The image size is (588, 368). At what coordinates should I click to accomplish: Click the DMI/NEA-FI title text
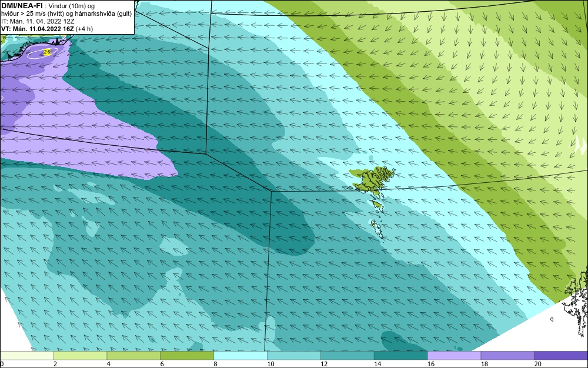[x=22, y=5]
